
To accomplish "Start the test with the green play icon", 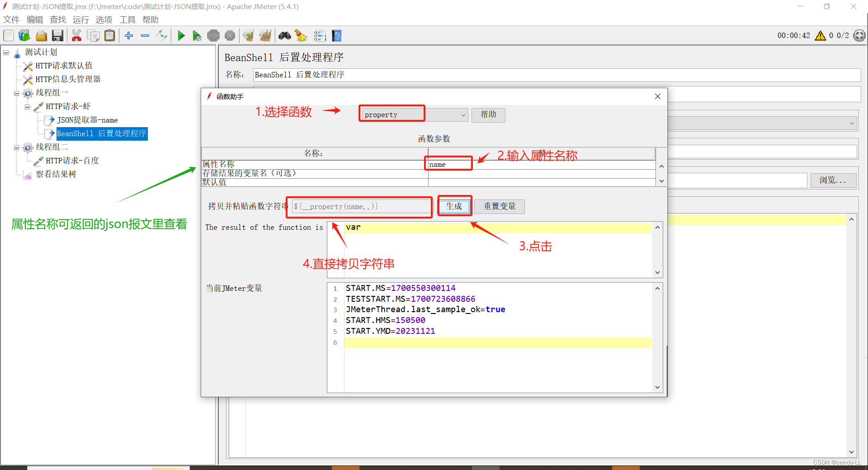I will [181, 35].
